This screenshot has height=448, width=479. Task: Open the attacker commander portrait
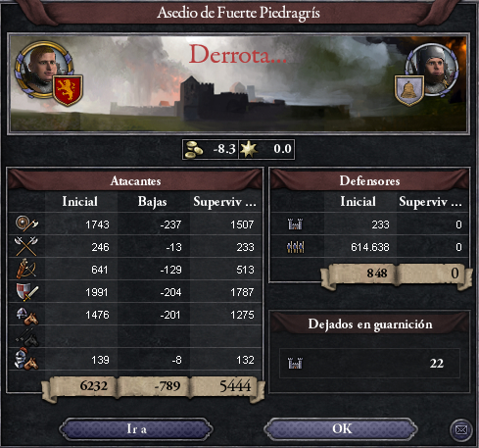[x=44, y=68]
